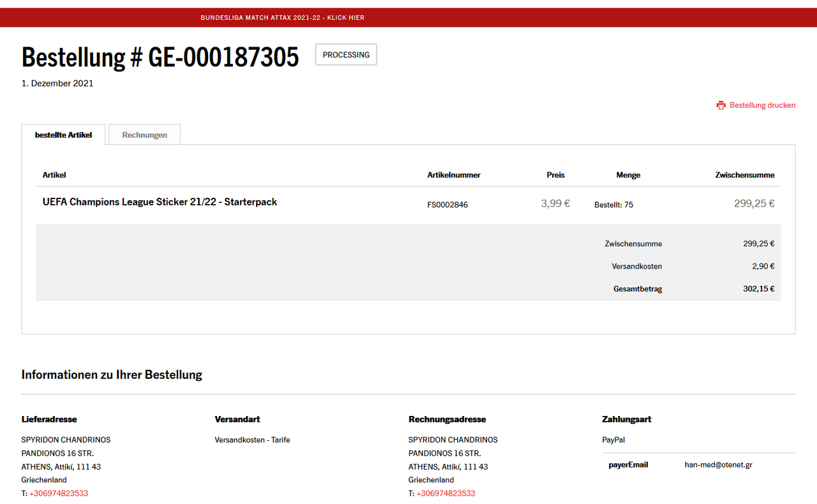
Task: Click the payerEmail label
Action: 628,465
